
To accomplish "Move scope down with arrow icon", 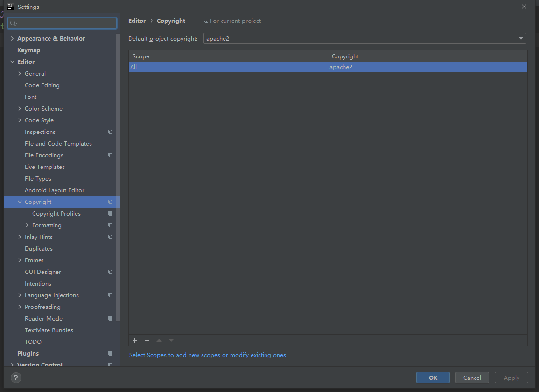I will tap(171, 340).
